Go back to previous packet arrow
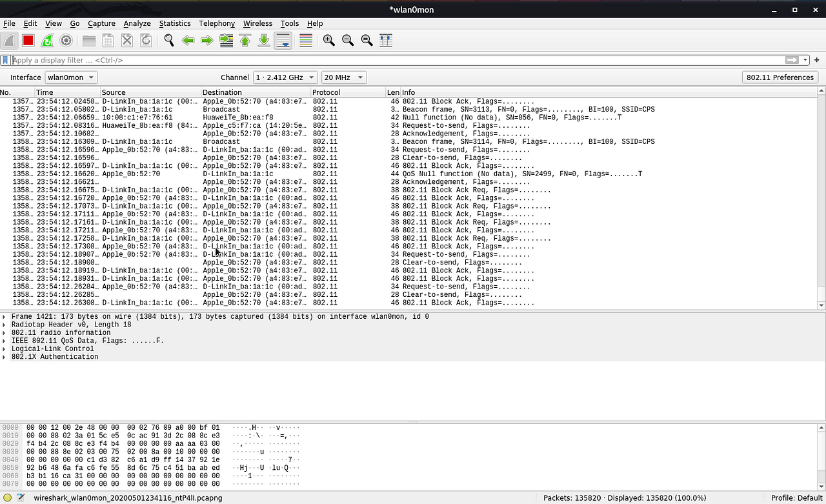826x504 pixels. 188,40
